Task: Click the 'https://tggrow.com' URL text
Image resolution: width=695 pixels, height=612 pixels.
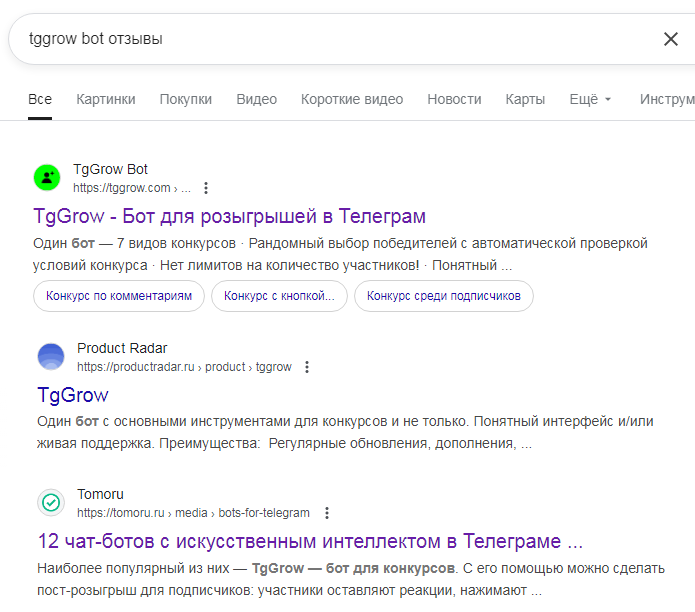Action: point(122,188)
